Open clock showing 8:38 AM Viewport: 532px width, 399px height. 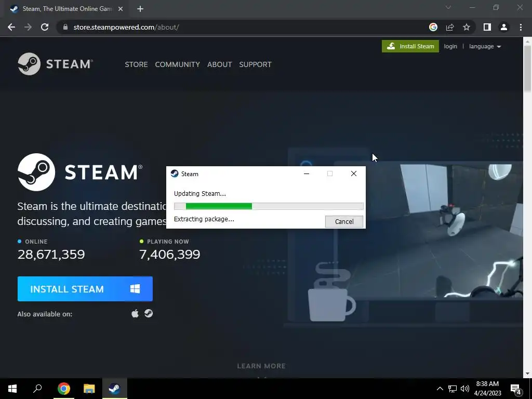487,389
